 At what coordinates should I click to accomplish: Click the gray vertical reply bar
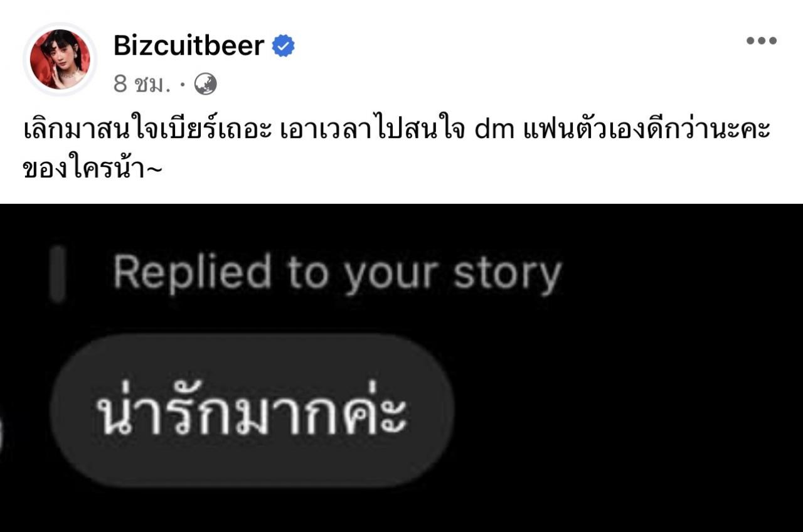tap(58, 274)
